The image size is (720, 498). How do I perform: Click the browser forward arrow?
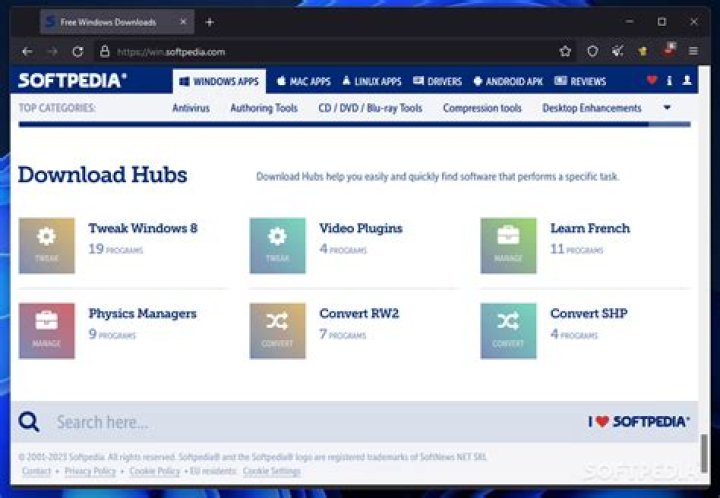point(53,51)
